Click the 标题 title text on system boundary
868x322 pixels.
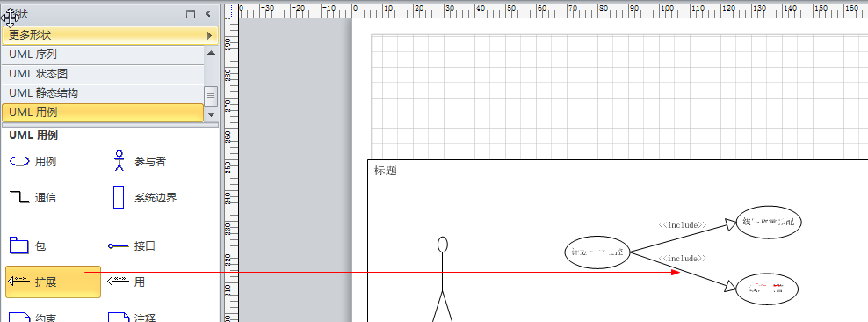[x=386, y=171]
